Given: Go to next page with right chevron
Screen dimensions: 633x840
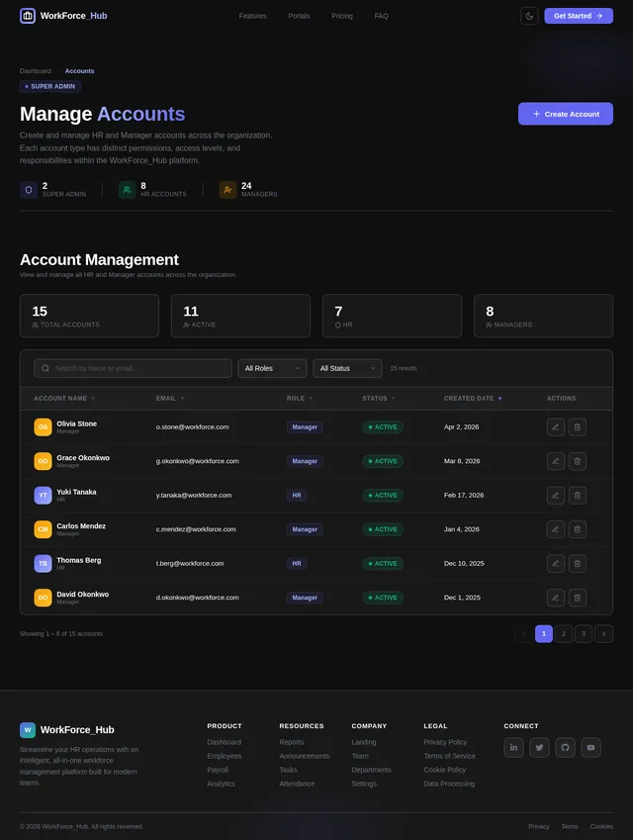Looking at the screenshot, I should pyautogui.click(x=603, y=634).
